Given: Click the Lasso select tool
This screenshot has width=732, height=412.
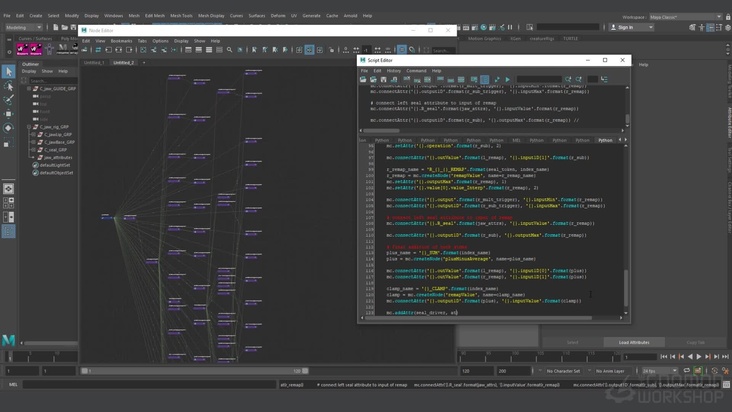Looking at the screenshot, I should 8,86.
